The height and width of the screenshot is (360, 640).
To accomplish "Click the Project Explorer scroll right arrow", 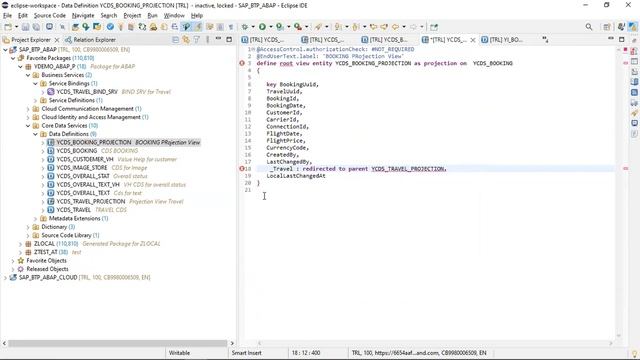I will pos(232,343).
